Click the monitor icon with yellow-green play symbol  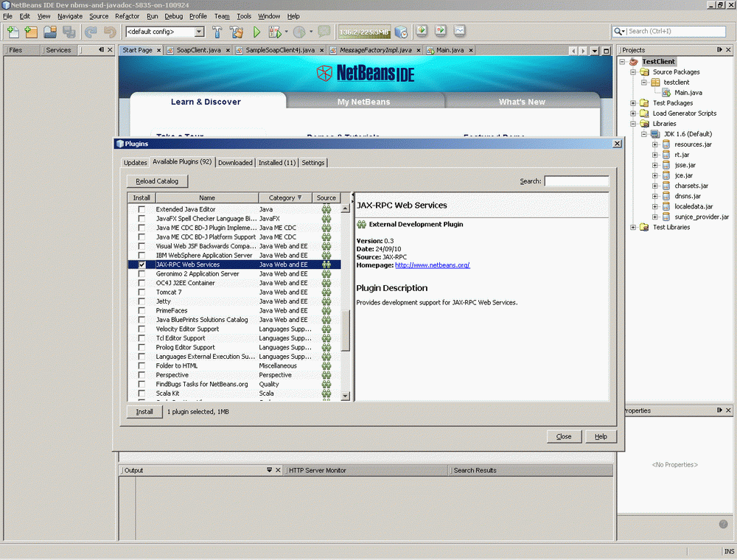[x=422, y=30]
